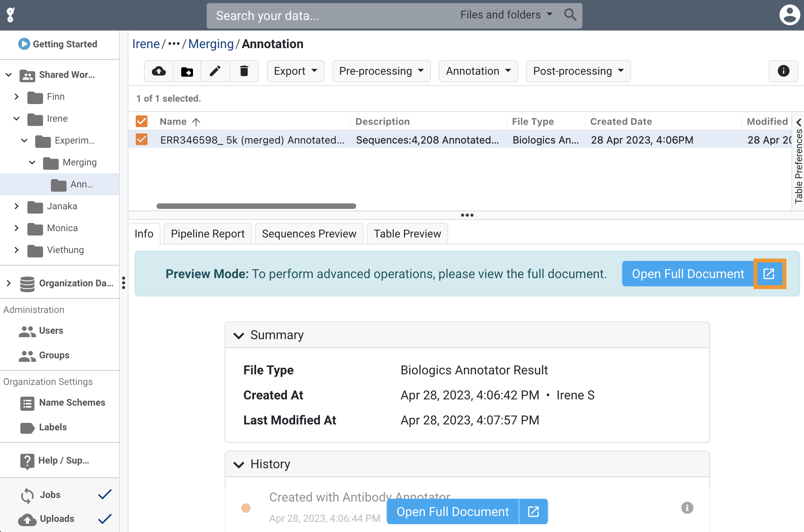Switch to the Sequences Preview tab

309,234
